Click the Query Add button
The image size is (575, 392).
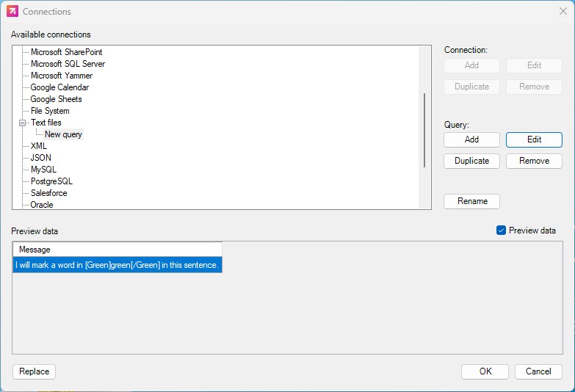click(471, 139)
